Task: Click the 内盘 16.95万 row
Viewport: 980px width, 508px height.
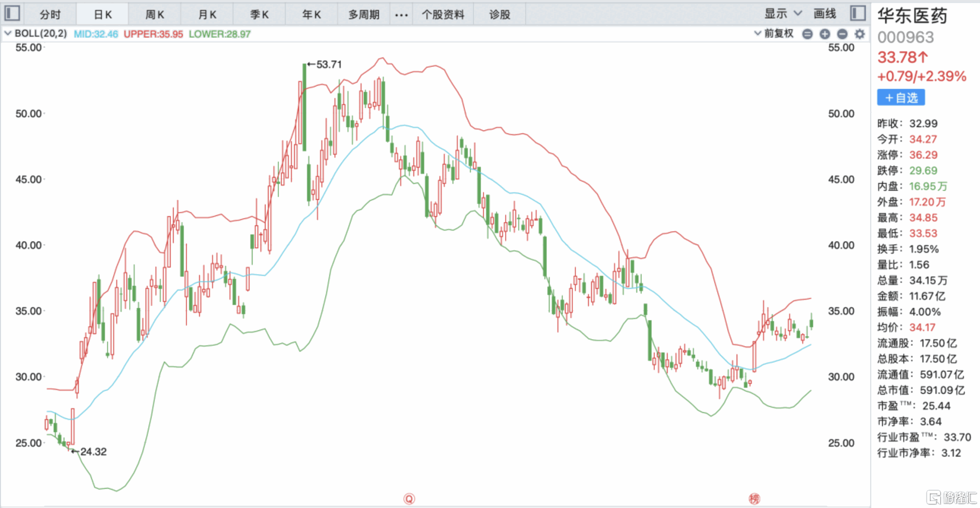Action: pos(912,186)
